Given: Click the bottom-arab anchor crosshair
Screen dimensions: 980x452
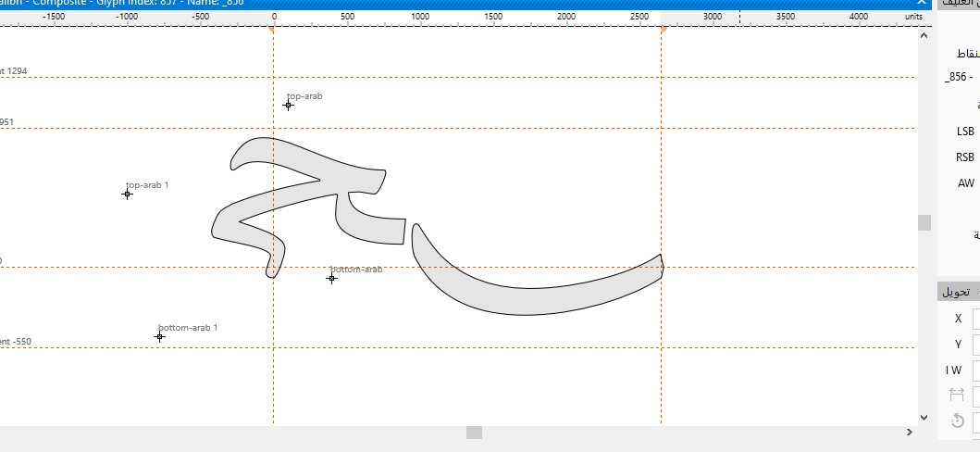Looking at the screenshot, I should point(331,278).
